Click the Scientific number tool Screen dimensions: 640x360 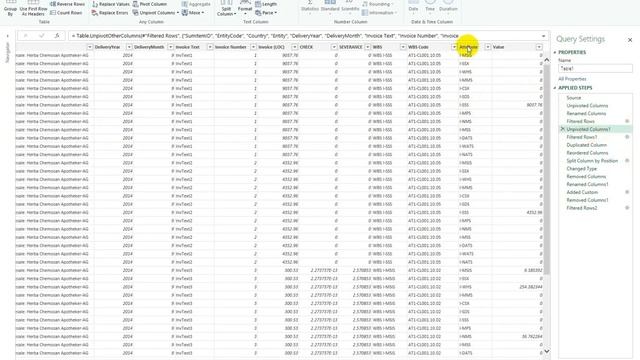(x=350, y=6)
